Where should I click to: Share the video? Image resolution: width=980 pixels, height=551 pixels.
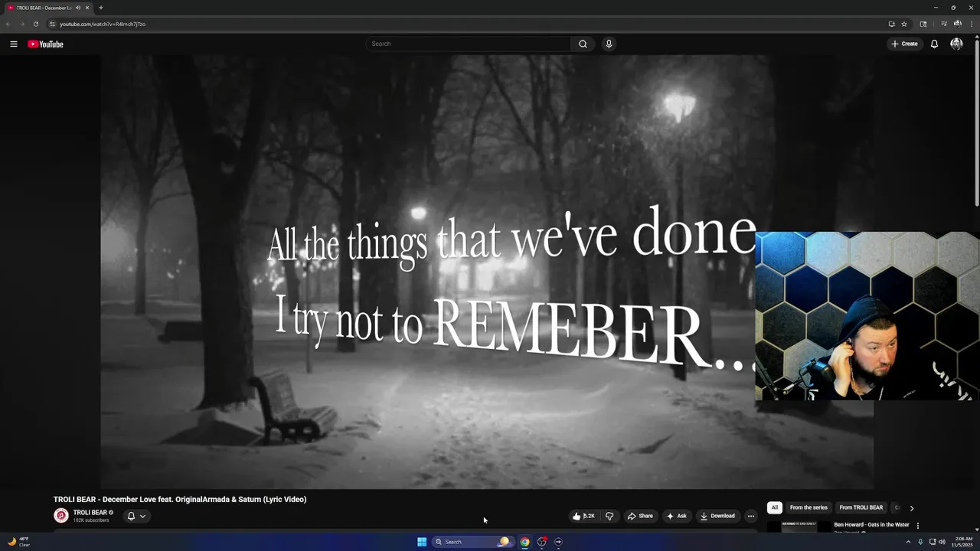click(640, 516)
